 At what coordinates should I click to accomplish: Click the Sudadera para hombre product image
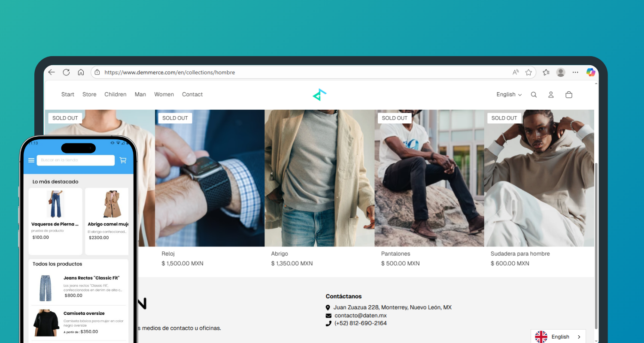[x=539, y=178]
